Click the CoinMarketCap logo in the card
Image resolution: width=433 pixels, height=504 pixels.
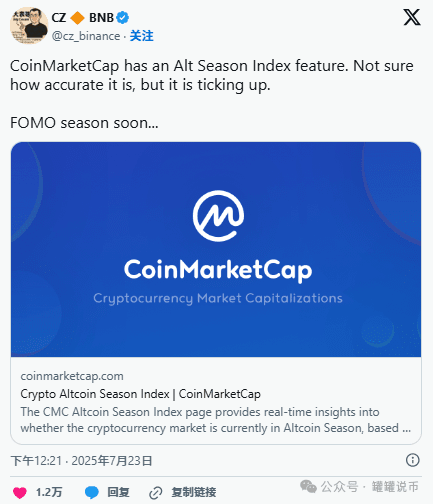pos(218,216)
